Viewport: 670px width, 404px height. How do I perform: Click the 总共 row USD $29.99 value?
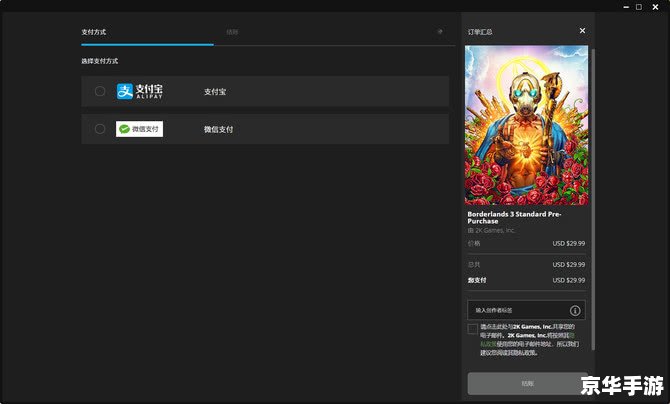coord(569,265)
